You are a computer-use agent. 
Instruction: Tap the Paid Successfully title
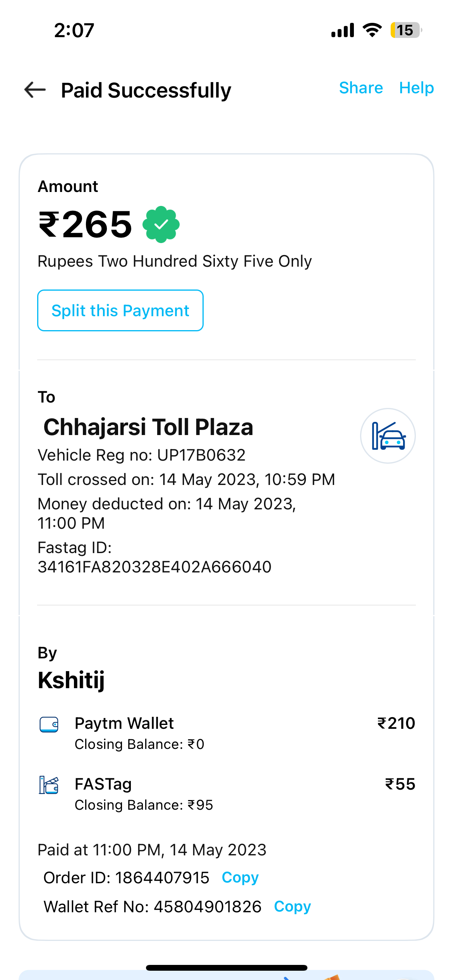(146, 90)
